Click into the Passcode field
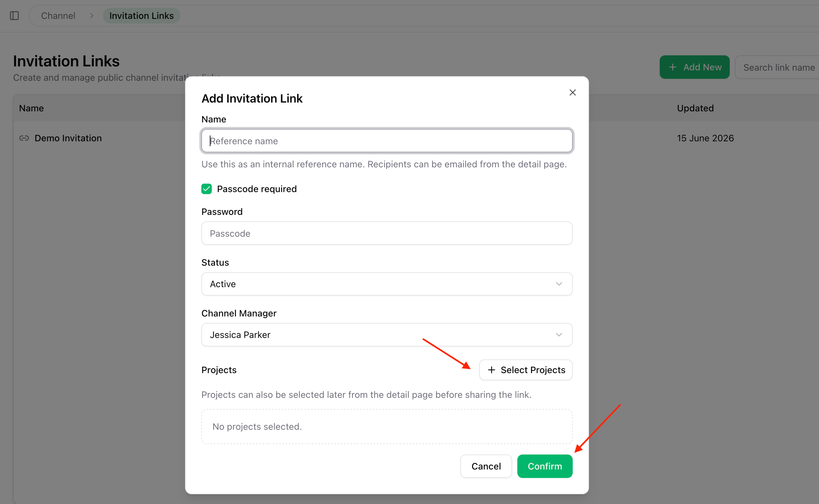The image size is (819, 504). (387, 233)
